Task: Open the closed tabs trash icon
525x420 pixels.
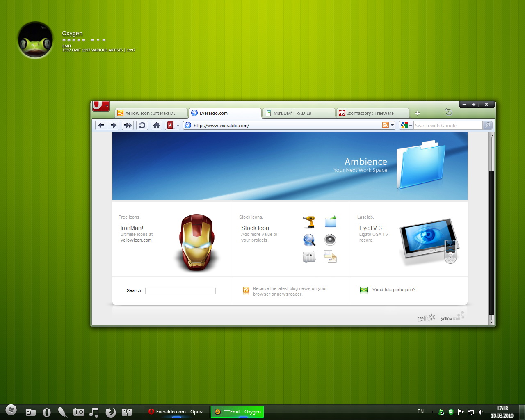Action: click(449, 112)
